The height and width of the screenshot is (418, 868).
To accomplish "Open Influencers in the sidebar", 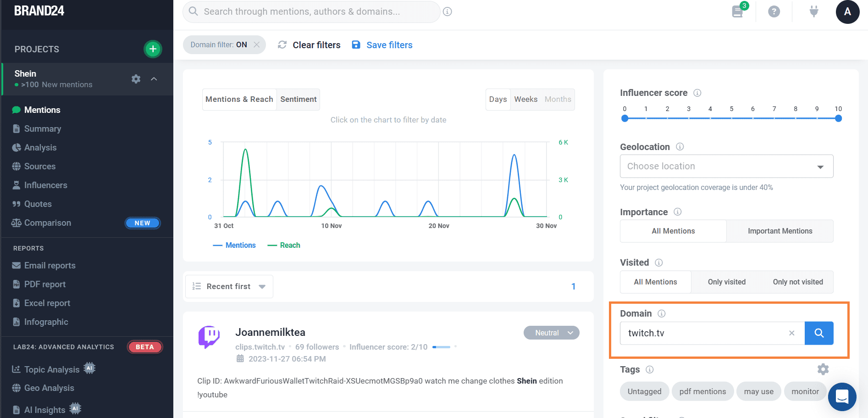I will coord(45,185).
